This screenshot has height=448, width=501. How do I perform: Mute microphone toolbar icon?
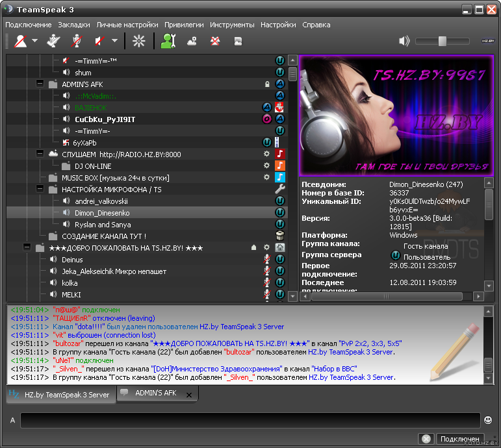pos(77,41)
